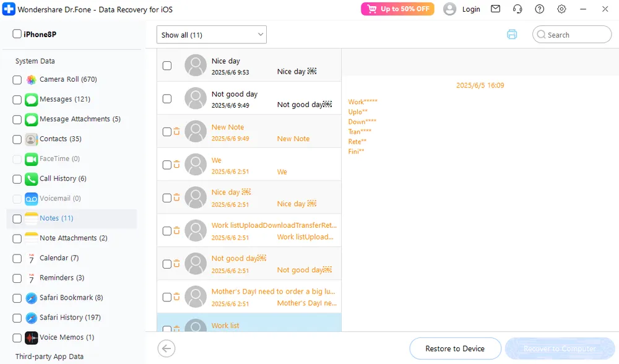The width and height of the screenshot is (619, 364).
Task: Expand the Show all (11) dropdown
Action: coord(211,35)
